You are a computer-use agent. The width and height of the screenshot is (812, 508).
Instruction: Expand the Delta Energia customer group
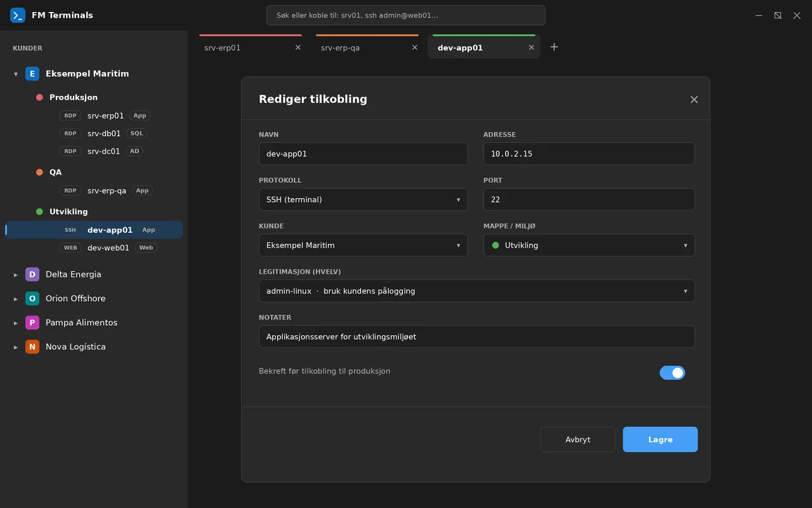[x=16, y=275]
